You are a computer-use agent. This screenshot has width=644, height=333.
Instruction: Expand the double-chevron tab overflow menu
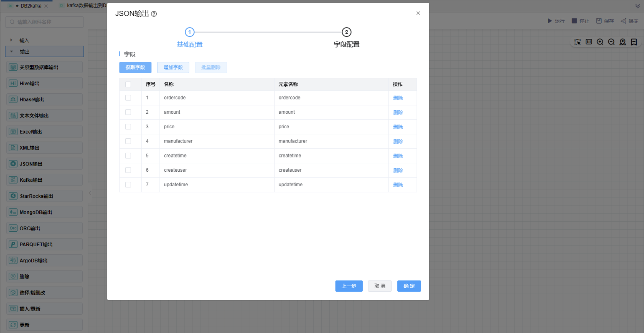pyautogui.click(x=637, y=6)
